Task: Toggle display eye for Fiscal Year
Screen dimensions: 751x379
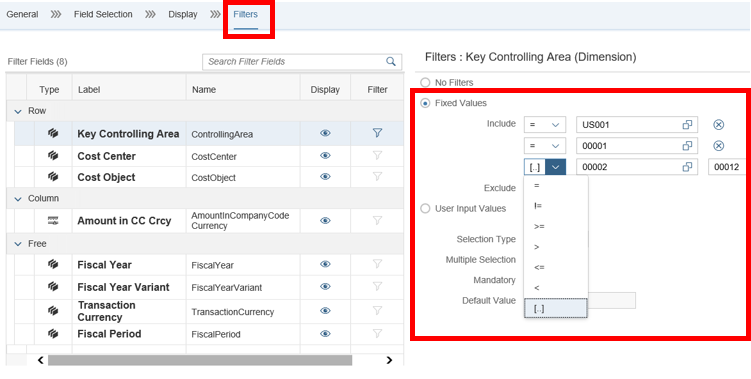Action: coord(325,264)
